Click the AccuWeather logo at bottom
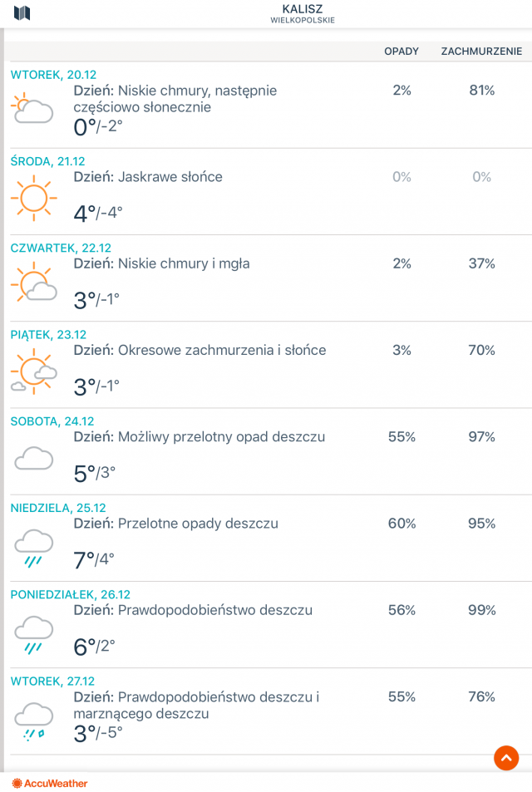Screen dimensions: 532x792 (50, 783)
